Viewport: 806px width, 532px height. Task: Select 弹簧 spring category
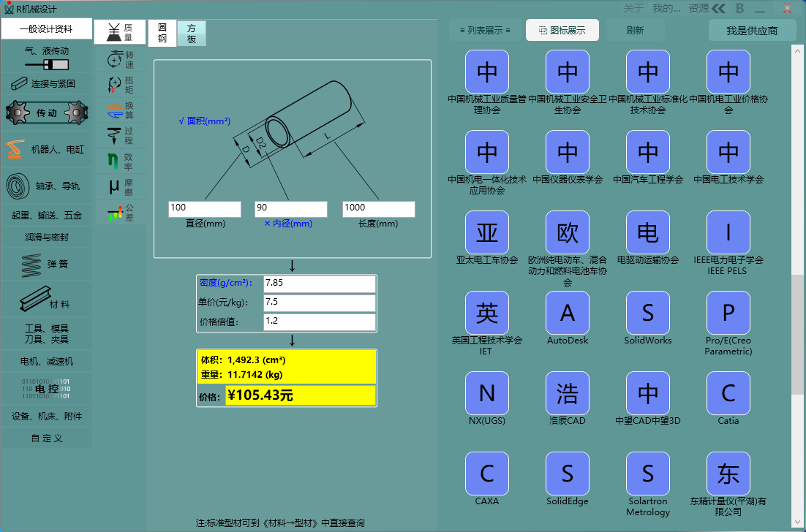[x=47, y=265]
